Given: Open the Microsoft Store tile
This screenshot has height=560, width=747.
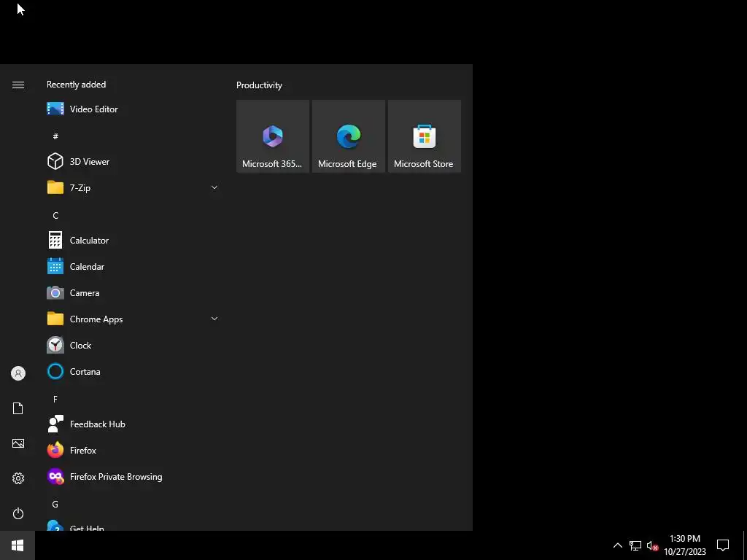Looking at the screenshot, I should click(425, 136).
